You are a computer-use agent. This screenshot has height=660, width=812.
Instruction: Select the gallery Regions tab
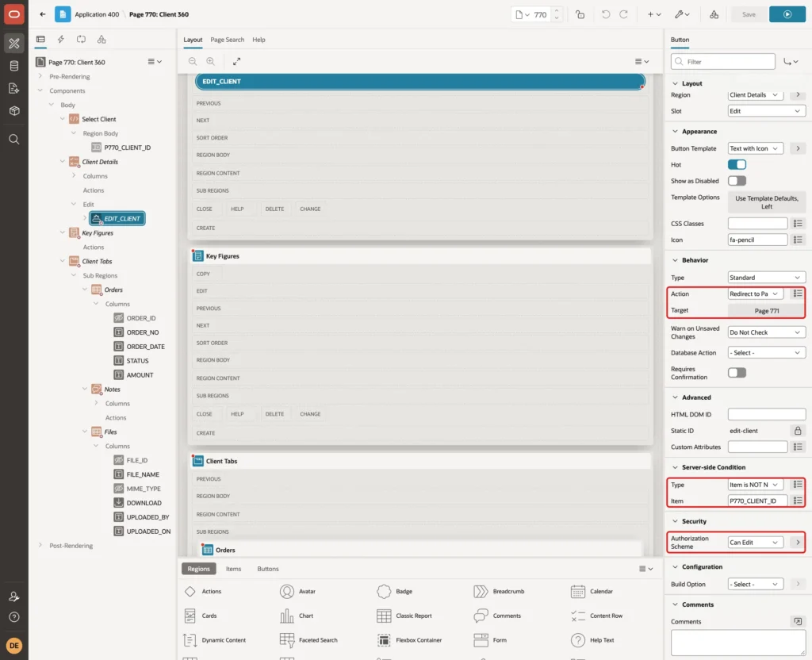point(199,569)
